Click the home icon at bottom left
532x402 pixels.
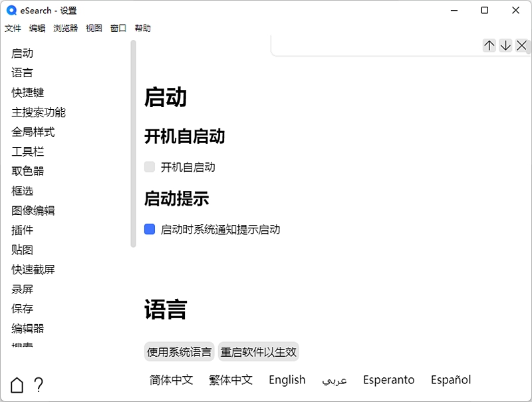click(17, 385)
